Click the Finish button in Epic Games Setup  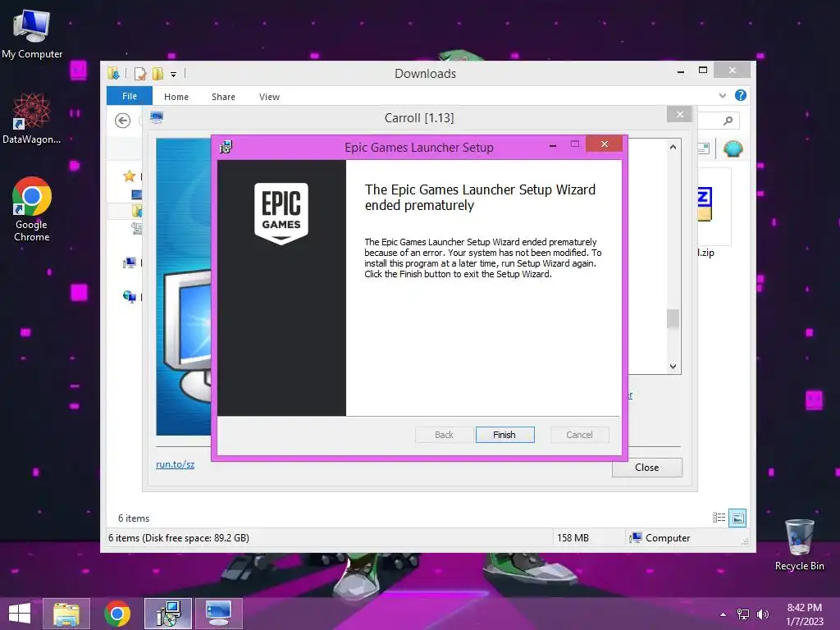504,435
